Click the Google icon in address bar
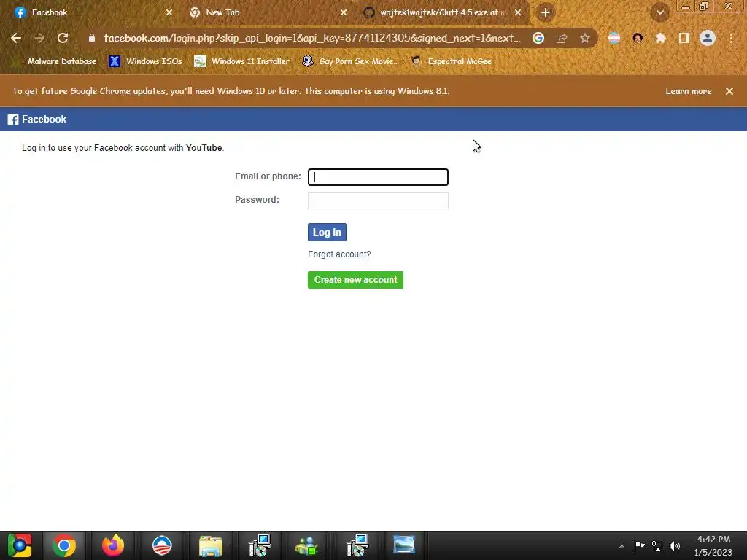747x560 pixels. click(x=538, y=38)
